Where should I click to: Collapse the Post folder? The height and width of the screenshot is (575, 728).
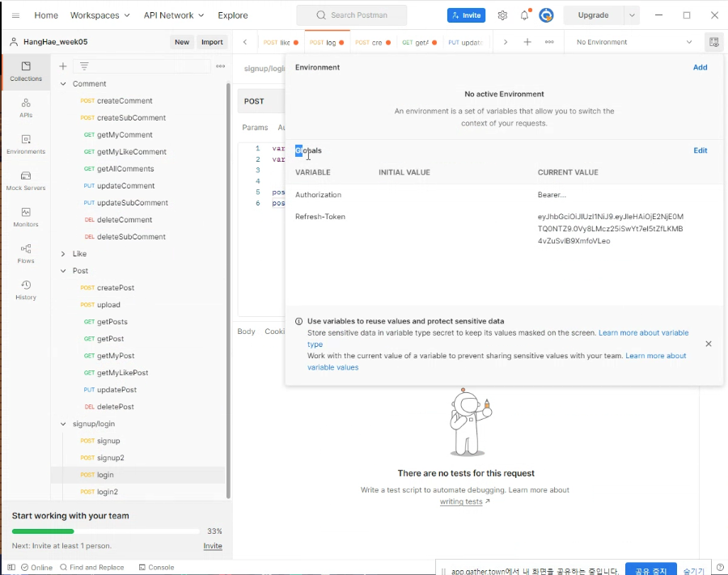pos(63,271)
